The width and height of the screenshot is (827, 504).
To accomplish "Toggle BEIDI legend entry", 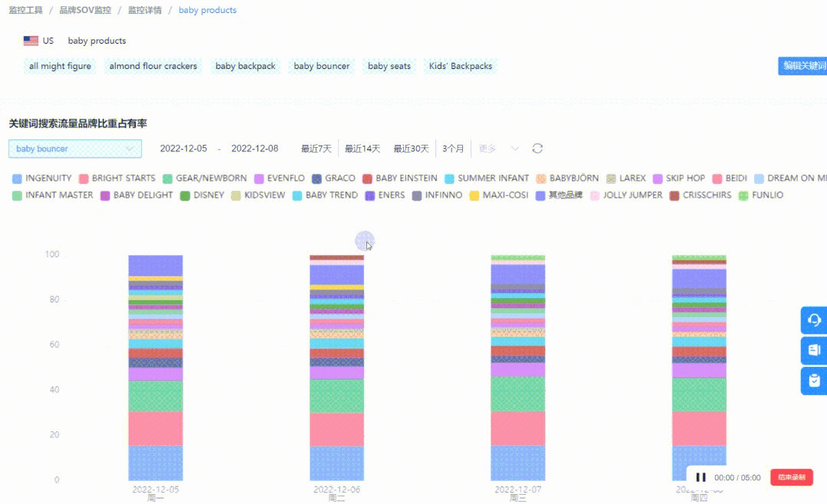I will pos(730,178).
